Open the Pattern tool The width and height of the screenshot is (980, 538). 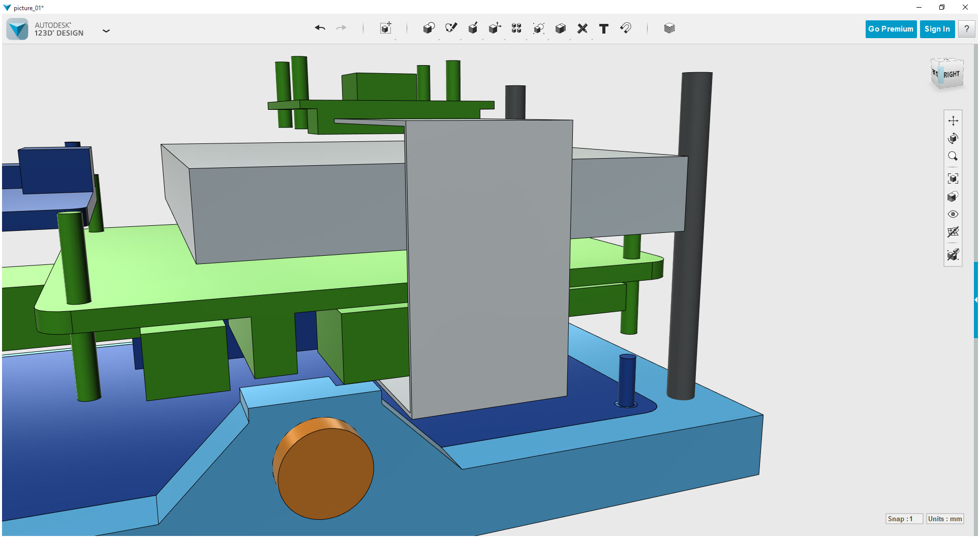(516, 29)
